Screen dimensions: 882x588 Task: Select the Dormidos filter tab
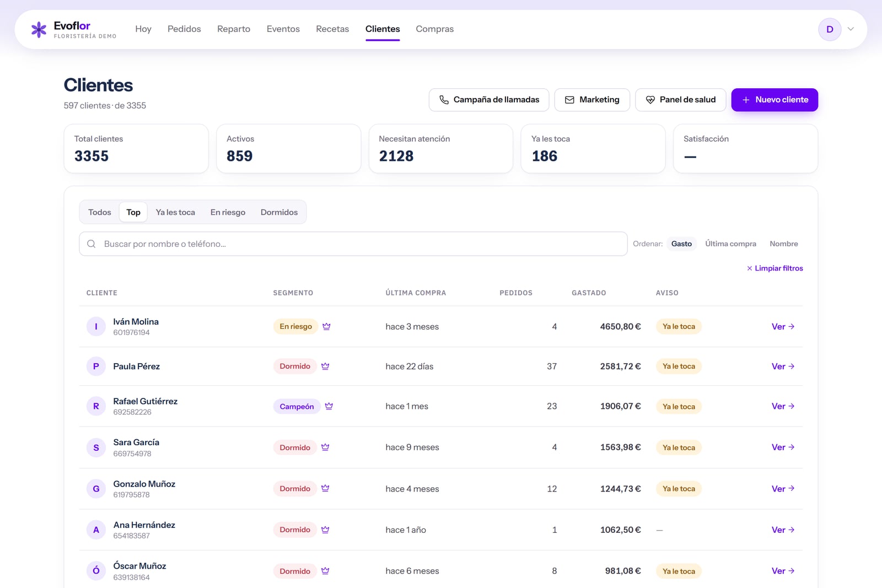pyautogui.click(x=279, y=212)
